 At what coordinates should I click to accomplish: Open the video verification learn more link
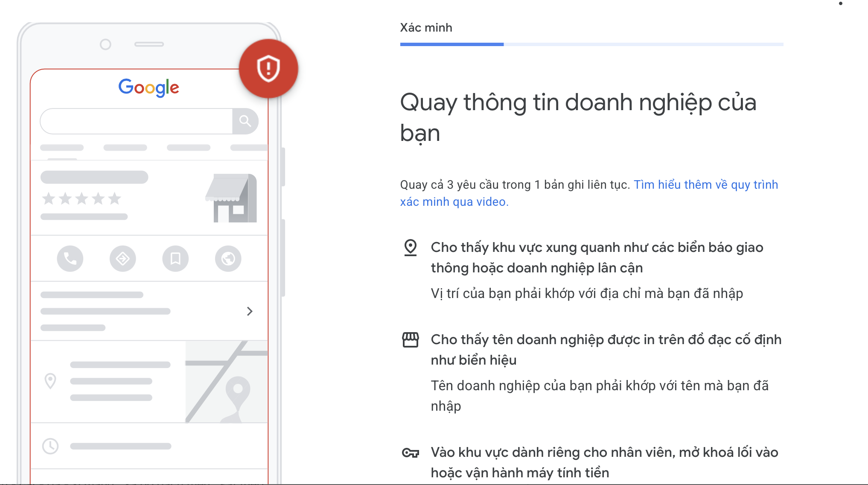pos(589,193)
